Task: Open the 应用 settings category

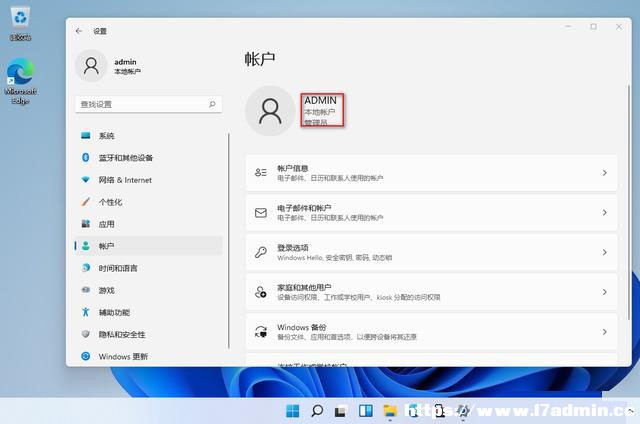Action: coord(149,224)
